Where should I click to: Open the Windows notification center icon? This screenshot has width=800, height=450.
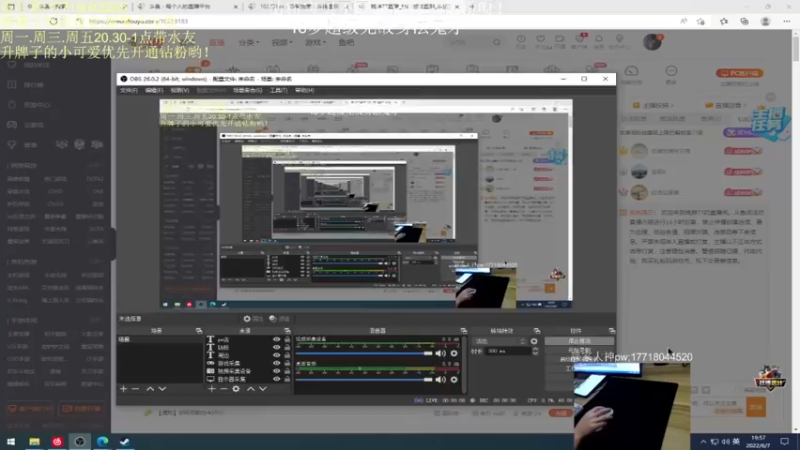785,441
